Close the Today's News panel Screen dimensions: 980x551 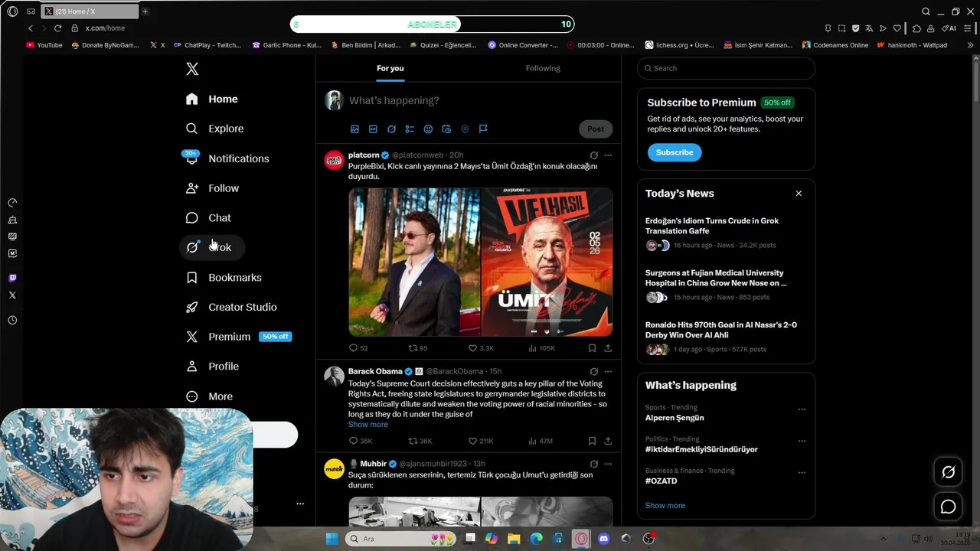pos(799,194)
